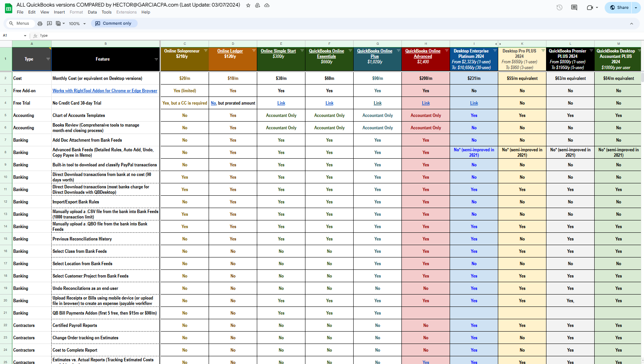This screenshot has height=364, width=644.
Task: Open the Move to folder icon
Action: click(x=258, y=5)
